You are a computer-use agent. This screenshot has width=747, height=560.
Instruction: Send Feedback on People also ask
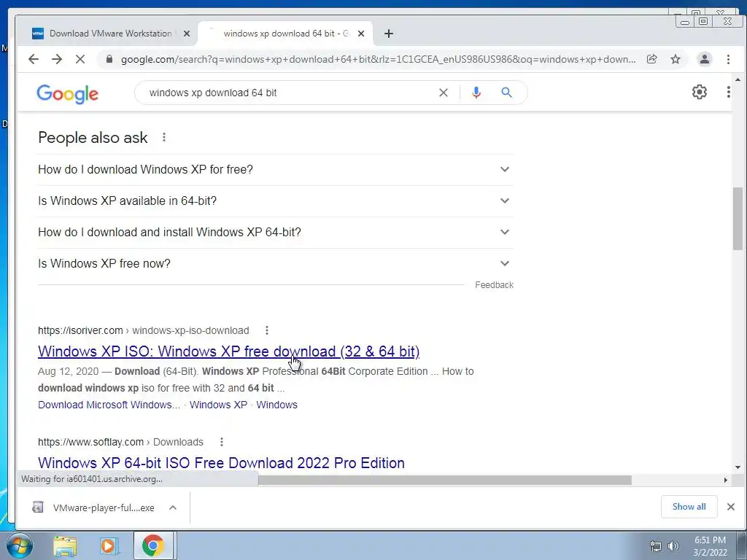[494, 285]
